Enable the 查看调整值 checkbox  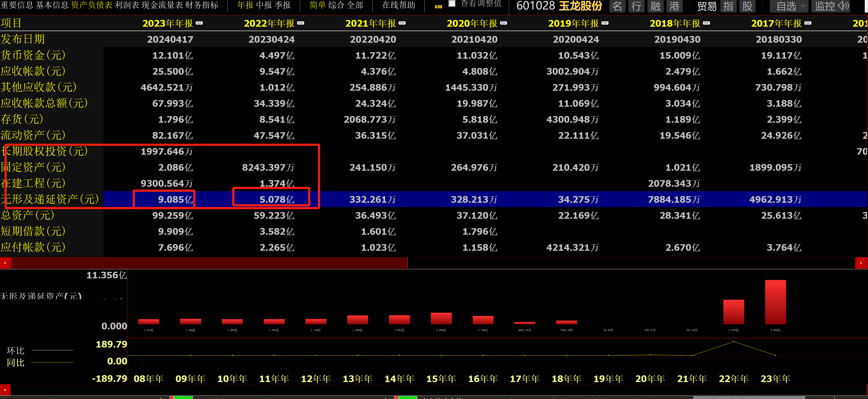coord(452,4)
